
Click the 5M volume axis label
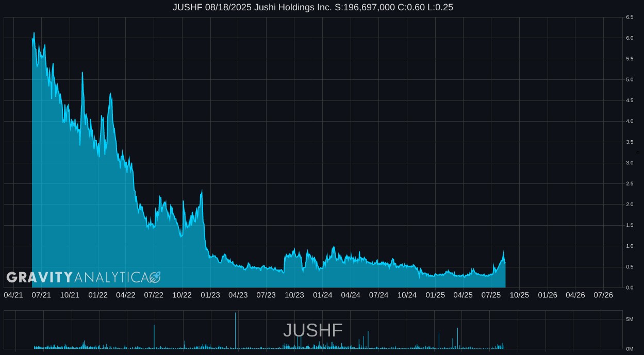pos(630,319)
